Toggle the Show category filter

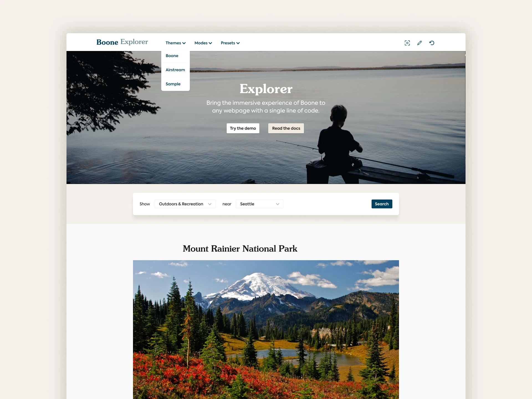[185, 204]
